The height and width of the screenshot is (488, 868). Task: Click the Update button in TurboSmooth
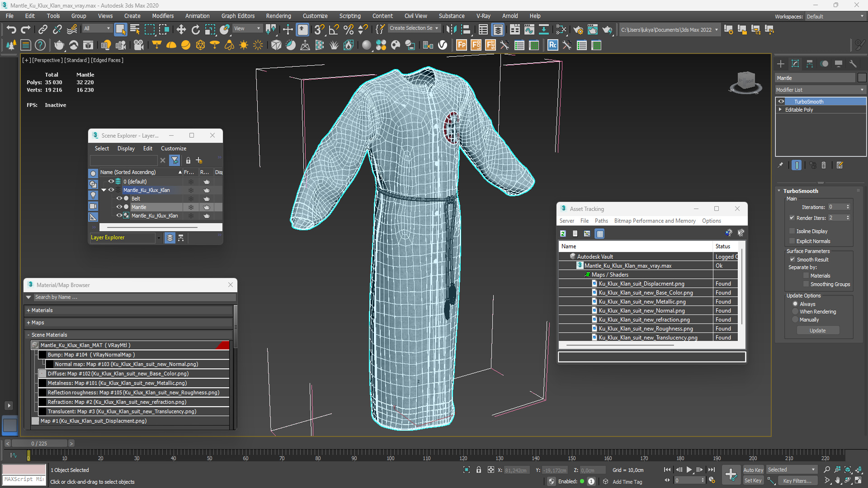click(817, 331)
